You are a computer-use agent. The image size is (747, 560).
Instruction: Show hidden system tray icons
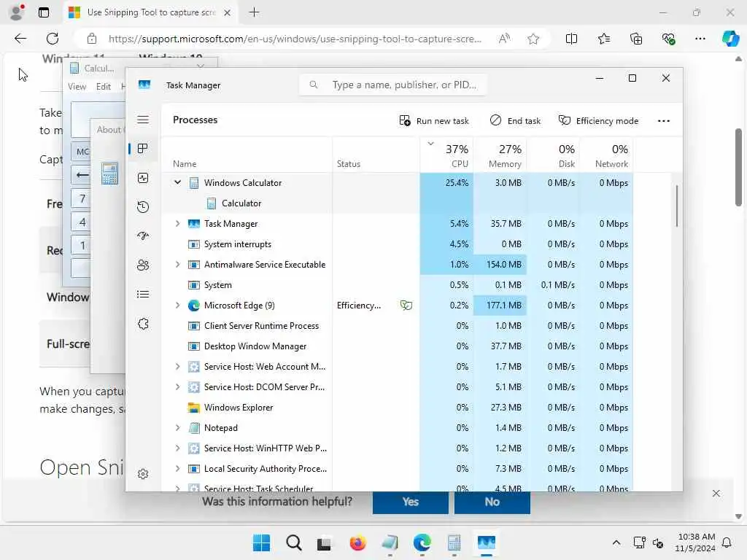click(x=616, y=542)
